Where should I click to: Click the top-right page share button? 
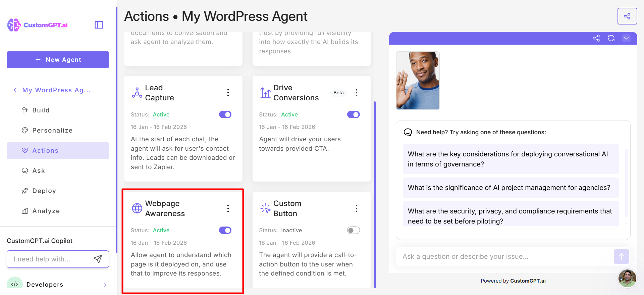click(x=627, y=16)
